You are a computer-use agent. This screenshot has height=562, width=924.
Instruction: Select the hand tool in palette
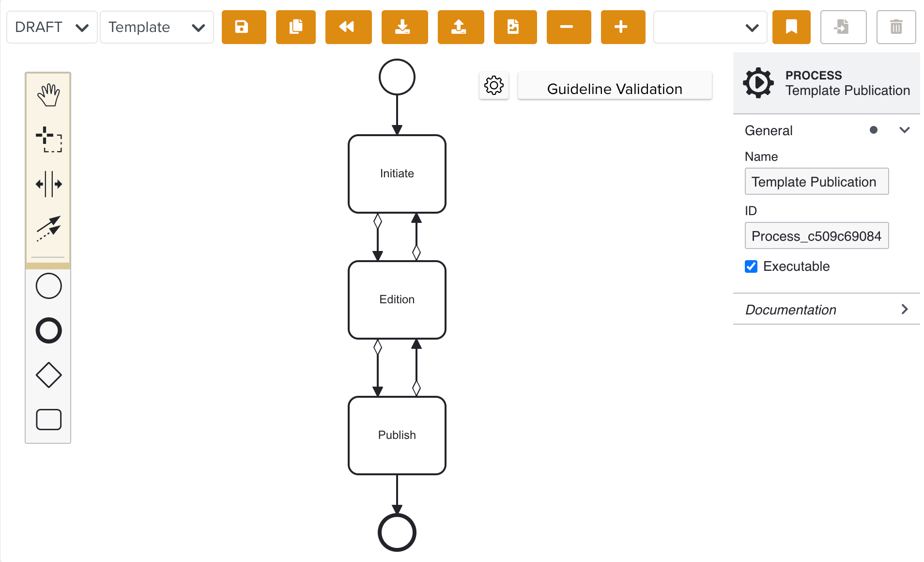(x=48, y=95)
